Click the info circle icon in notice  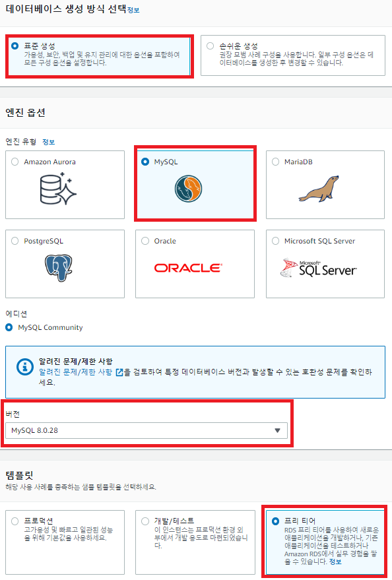point(25,367)
